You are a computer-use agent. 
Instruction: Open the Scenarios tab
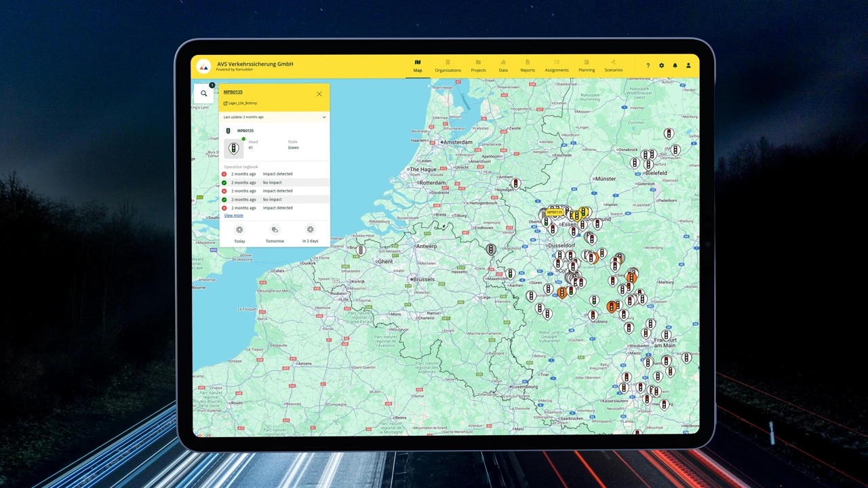[x=613, y=66]
